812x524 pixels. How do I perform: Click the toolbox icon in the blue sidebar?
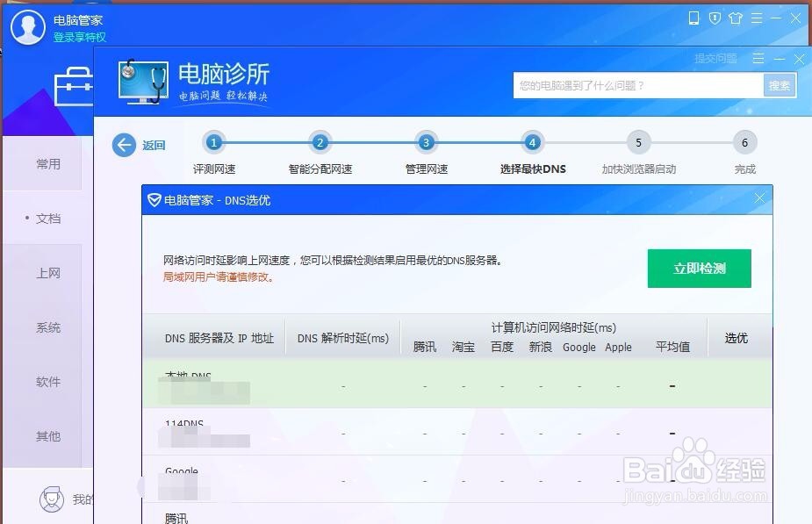73,88
